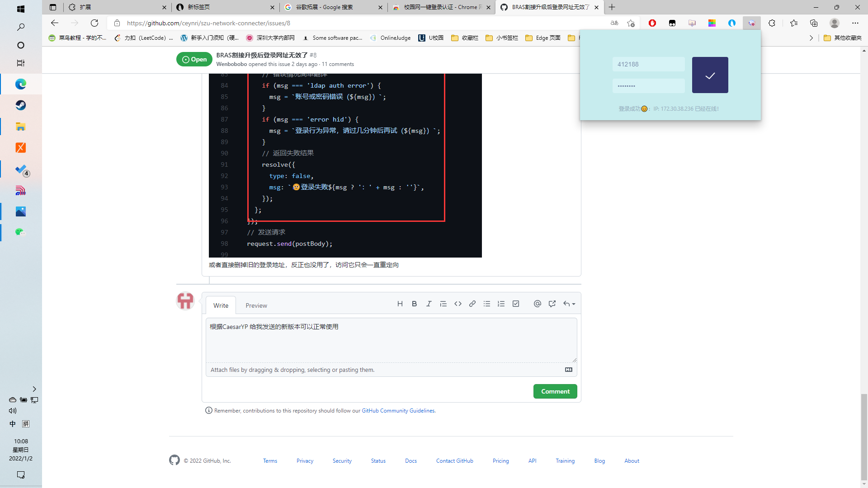Add a bulleted list to the comment
This screenshot has height=488, width=868.
pos(486,303)
